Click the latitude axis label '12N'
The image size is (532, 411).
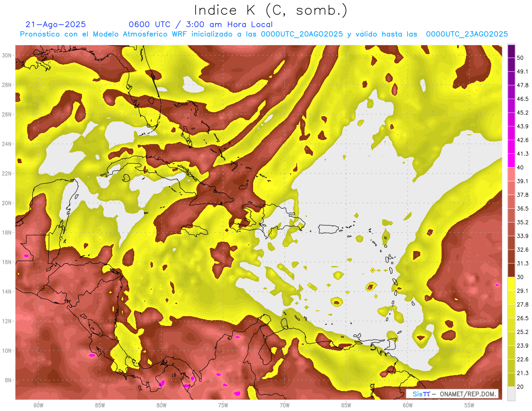point(7,321)
